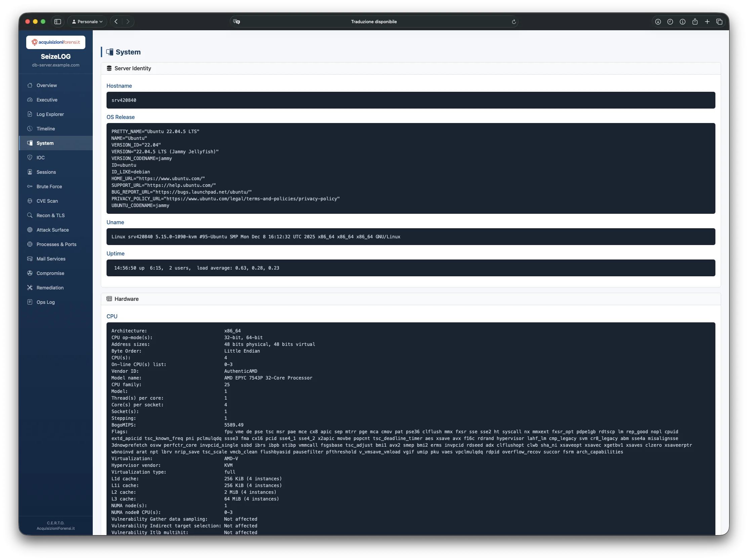The height and width of the screenshot is (560, 748).
Task: Switch to the Timeline section
Action: click(x=46, y=129)
